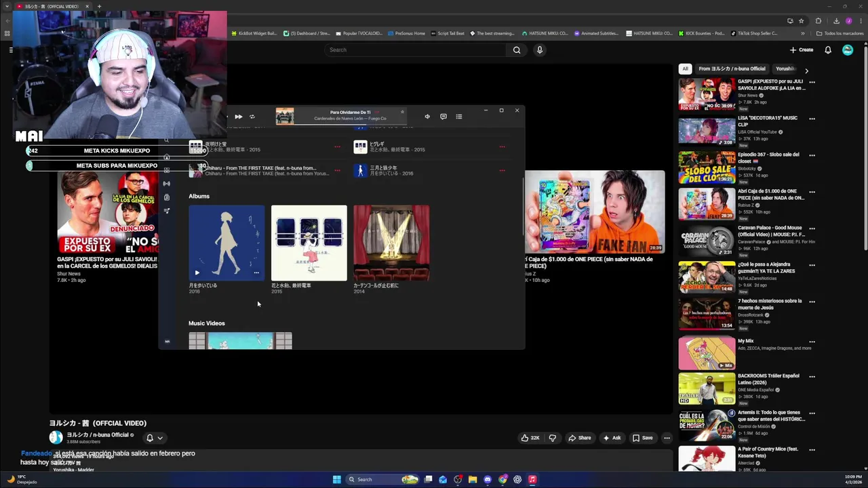Image resolution: width=868 pixels, height=488 pixels.
Task: Open more options for song ヒグレギ
Action: point(502,146)
